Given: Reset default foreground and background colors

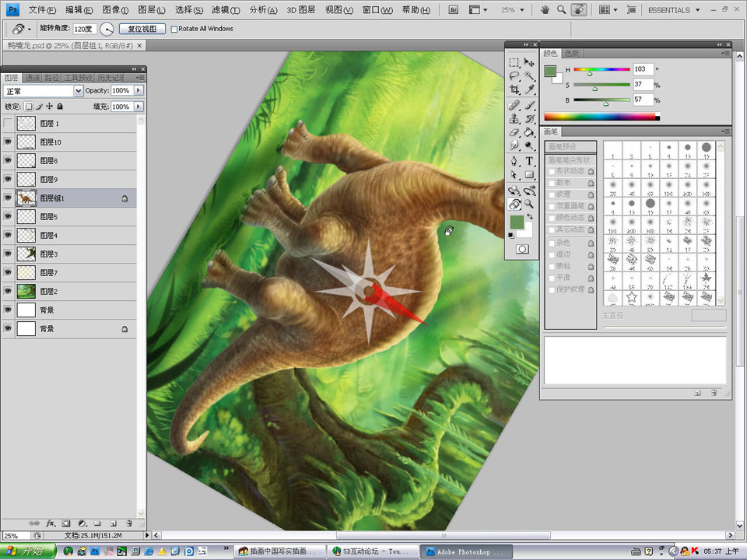Looking at the screenshot, I should tap(510, 235).
